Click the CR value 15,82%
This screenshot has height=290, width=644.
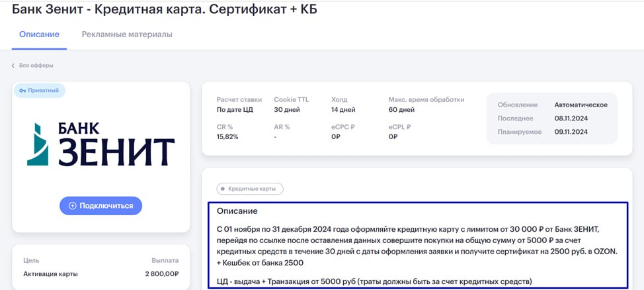[227, 136]
